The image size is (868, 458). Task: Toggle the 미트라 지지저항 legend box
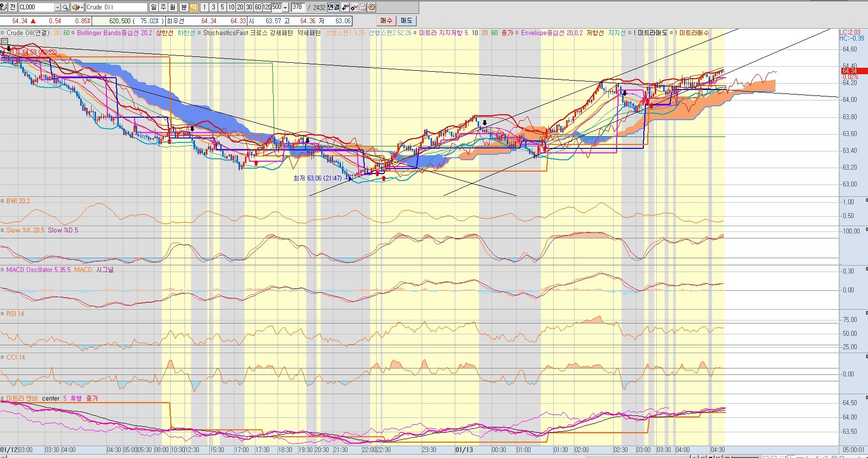click(415, 33)
